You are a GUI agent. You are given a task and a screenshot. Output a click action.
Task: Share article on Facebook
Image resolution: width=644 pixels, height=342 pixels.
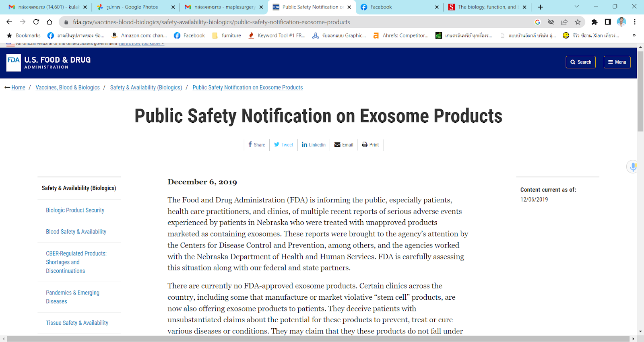point(257,145)
